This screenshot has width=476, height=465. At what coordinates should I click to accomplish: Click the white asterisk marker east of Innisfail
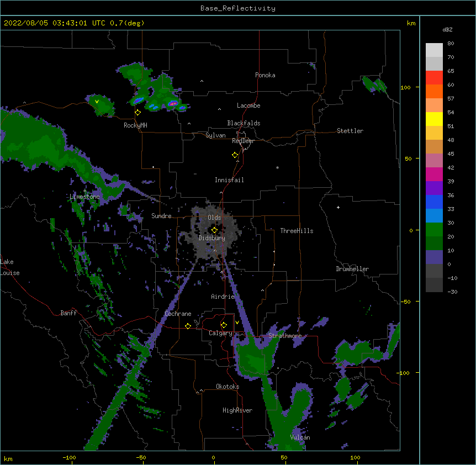coord(277,167)
